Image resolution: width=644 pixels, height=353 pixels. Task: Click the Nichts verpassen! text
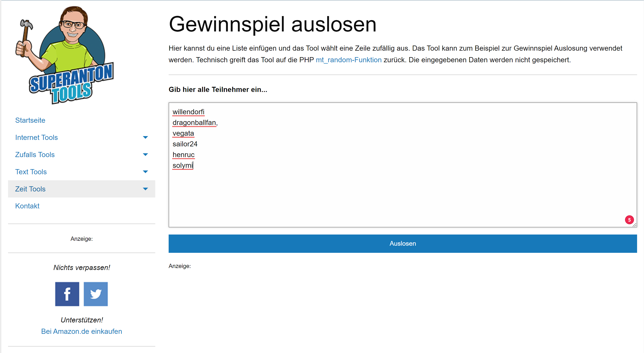(81, 268)
